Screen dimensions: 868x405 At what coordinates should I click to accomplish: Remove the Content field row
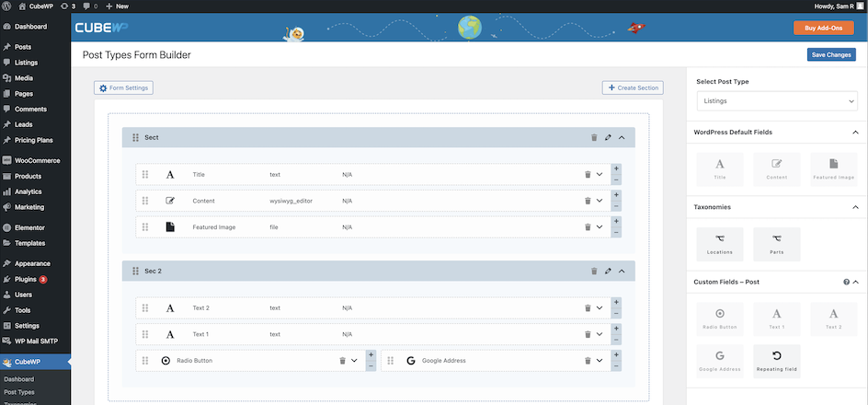pos(588,201)
